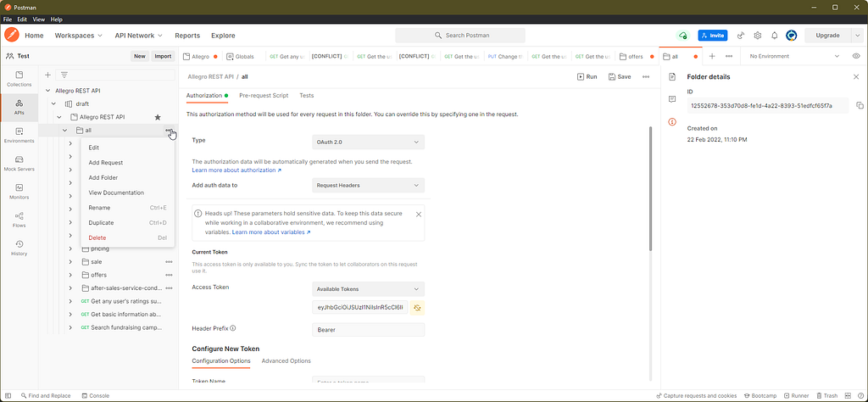Select Delete in the context menu
Image resolution: width=868 pixels, height=402 pixels.
tap(128, 237)
